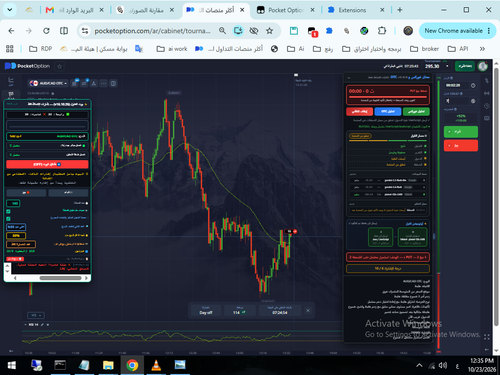Screen dimensions: 500x375
Task: Click the red sell (put) trade button
Action: coord(461,146)
